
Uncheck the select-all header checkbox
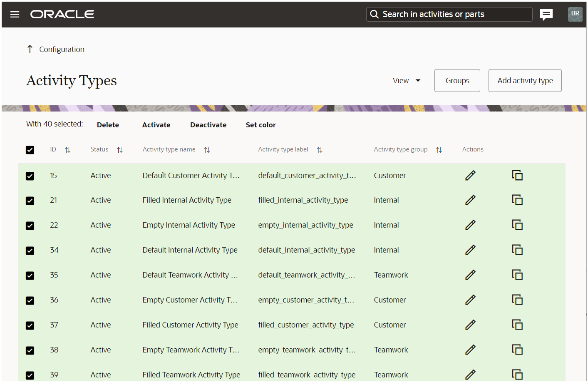(x=30, y=150)
